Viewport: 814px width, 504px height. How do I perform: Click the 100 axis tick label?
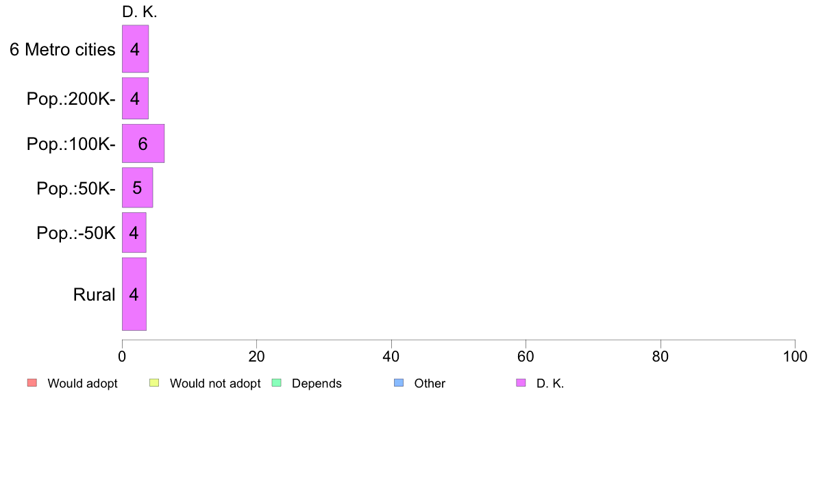(x=795, y=357)
